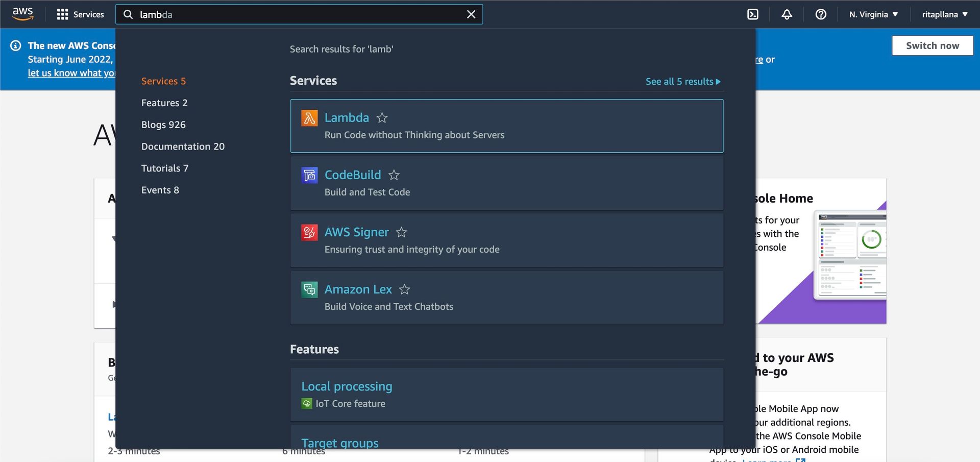This screenshot has height=462, width=980.
Task: Click the CodeBuild service icon
Action: pyautogui.click(x=309, y=175)
